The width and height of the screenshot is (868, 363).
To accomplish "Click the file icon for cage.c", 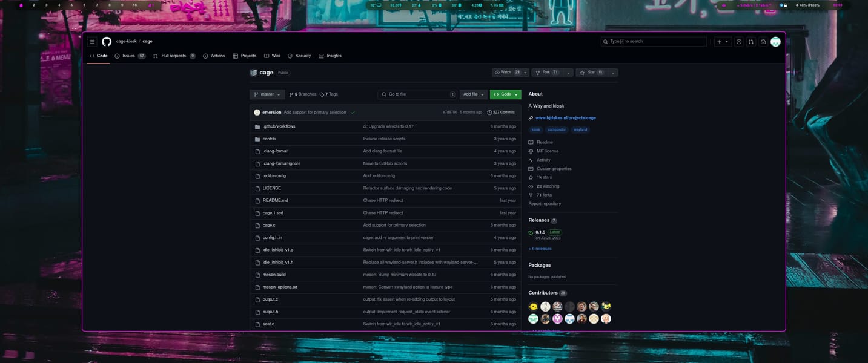I will pyautogui.click(x=257, y=225).
